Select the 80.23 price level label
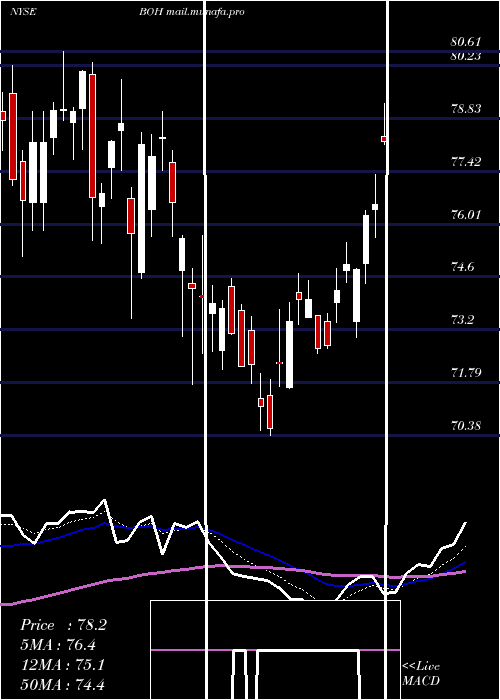 click(x=466, y=56)
